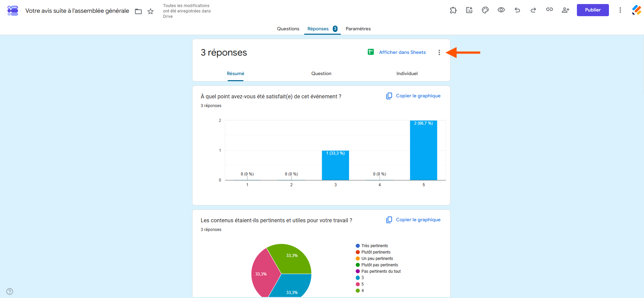Click the saved in Drive status text

pyautogui.click(x=187, y=11)
